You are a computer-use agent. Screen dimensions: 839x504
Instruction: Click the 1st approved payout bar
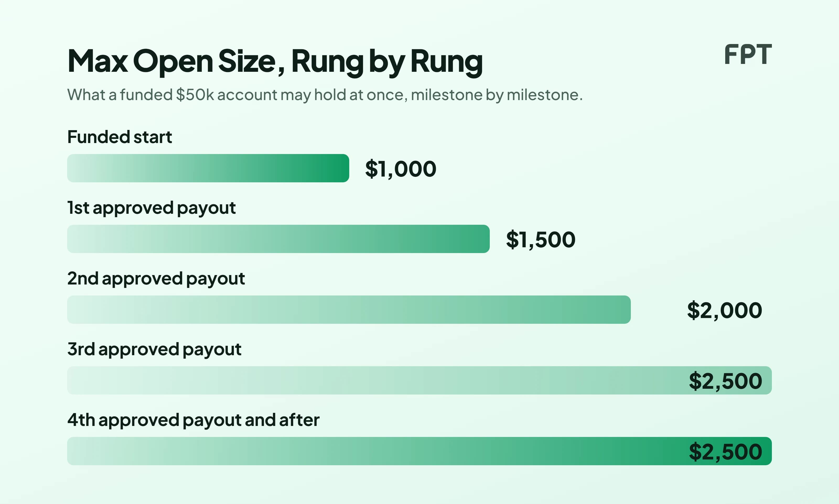click(278, 239)
